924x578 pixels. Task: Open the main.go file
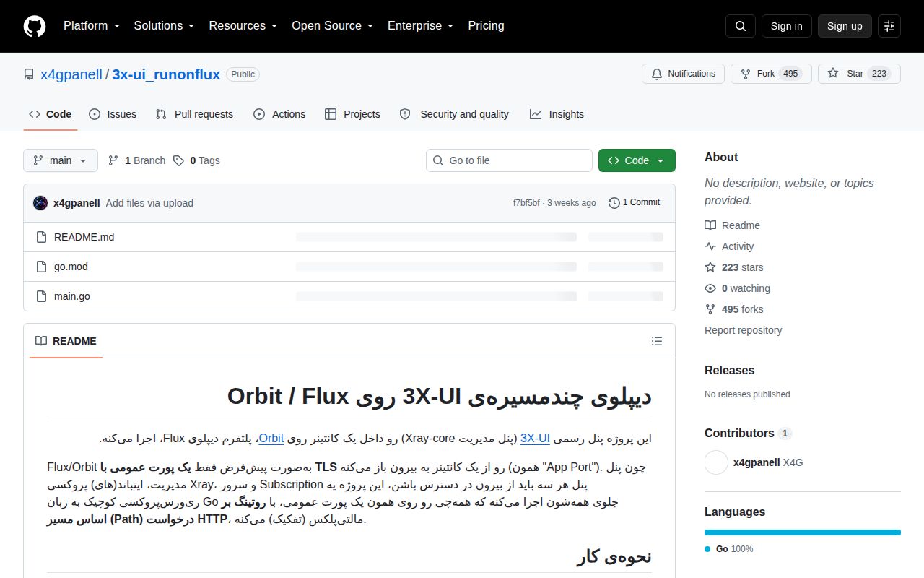pos(72,296)
